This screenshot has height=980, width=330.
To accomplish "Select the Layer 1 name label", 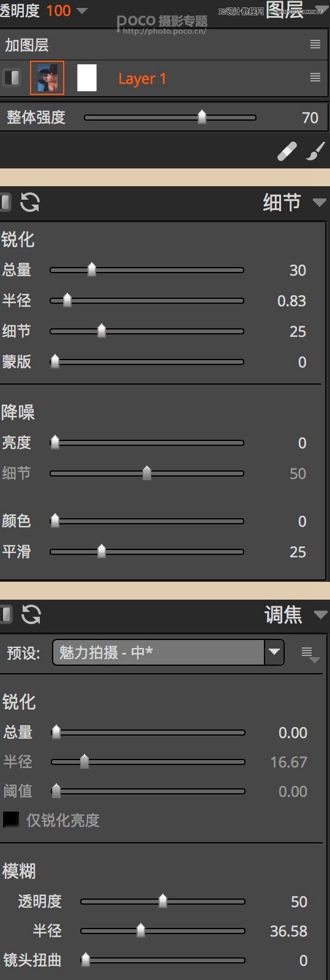I will [x=142, y=78].
